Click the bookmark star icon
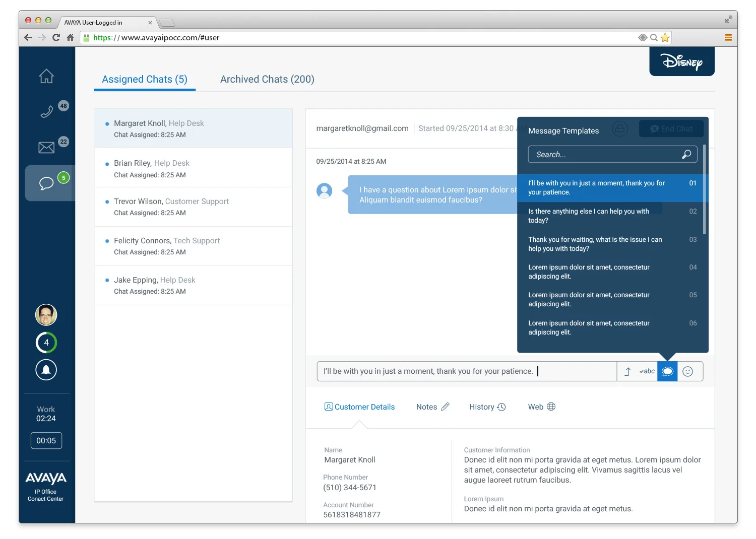The height and width of the screenshot is (539, 756). pyautogui.click(x=665, y=38)
